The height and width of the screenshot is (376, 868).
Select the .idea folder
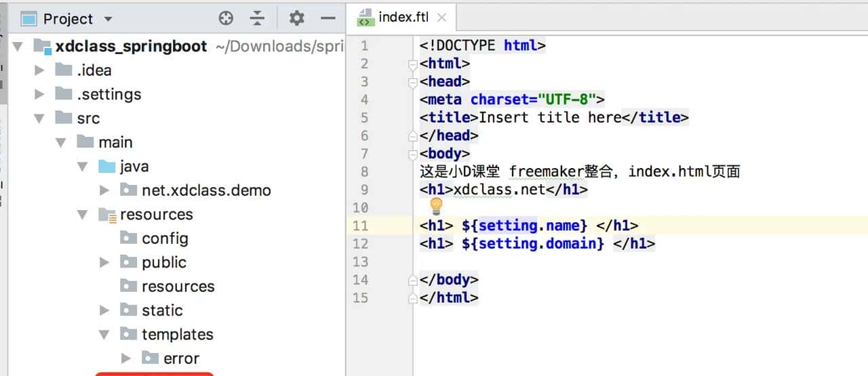click(x=94, y=70)
